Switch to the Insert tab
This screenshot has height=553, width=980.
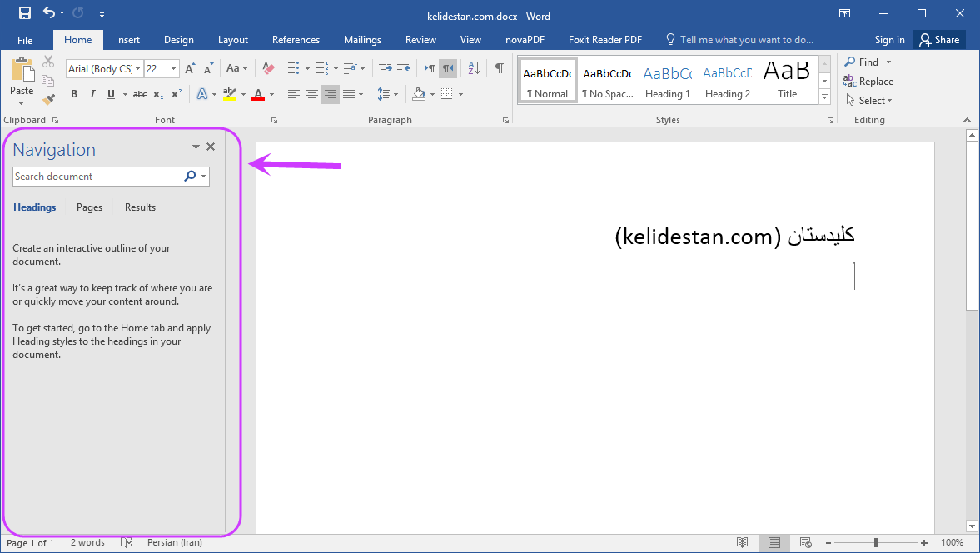point(127,40)
